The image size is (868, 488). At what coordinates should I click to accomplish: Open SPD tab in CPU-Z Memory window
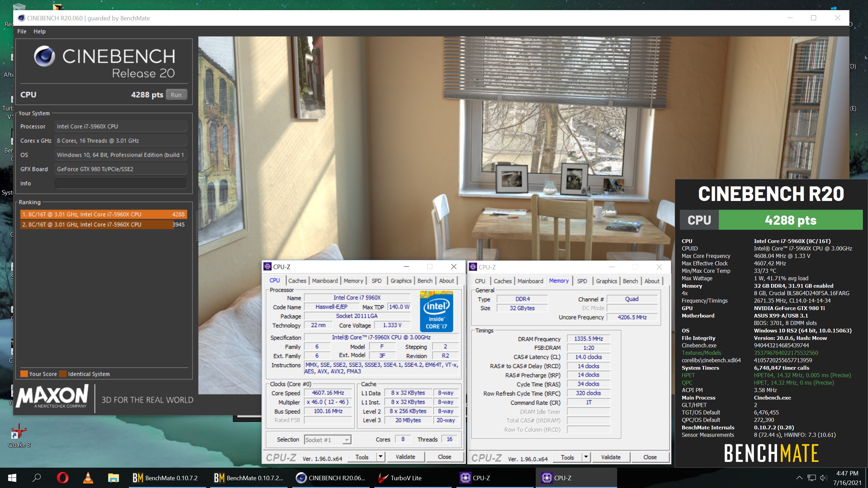[x=582, y=281]
